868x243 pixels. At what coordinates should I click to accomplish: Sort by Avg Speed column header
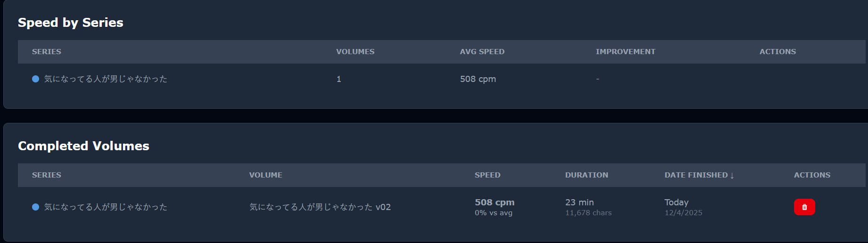point(482,52)
